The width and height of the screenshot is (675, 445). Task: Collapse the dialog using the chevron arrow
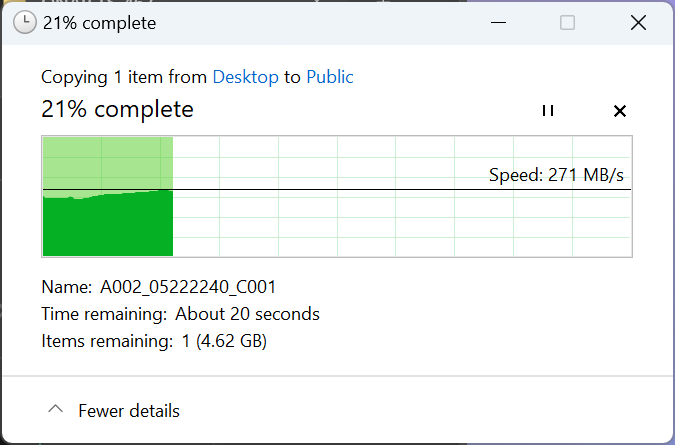[56, 409]
